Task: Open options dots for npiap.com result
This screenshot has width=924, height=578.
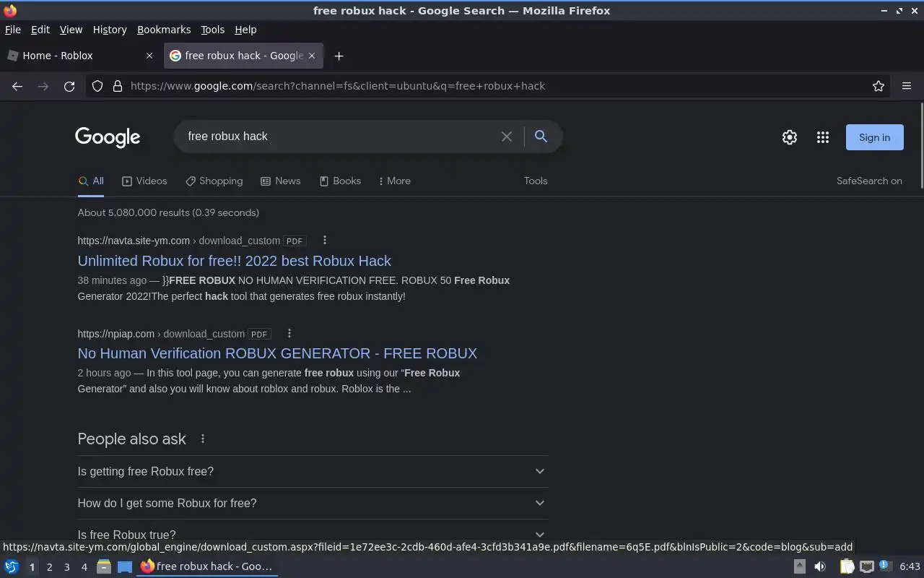Action: coord(289,334)
